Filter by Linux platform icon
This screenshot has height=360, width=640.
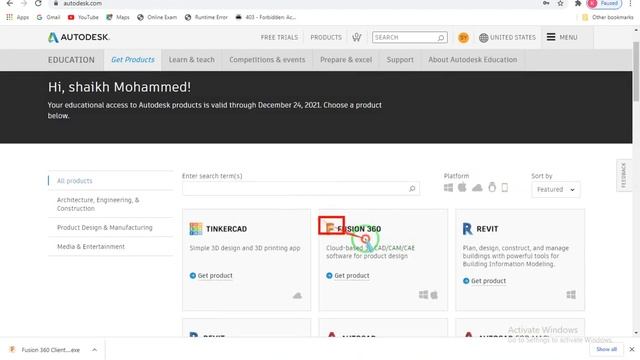click(492, 187)
